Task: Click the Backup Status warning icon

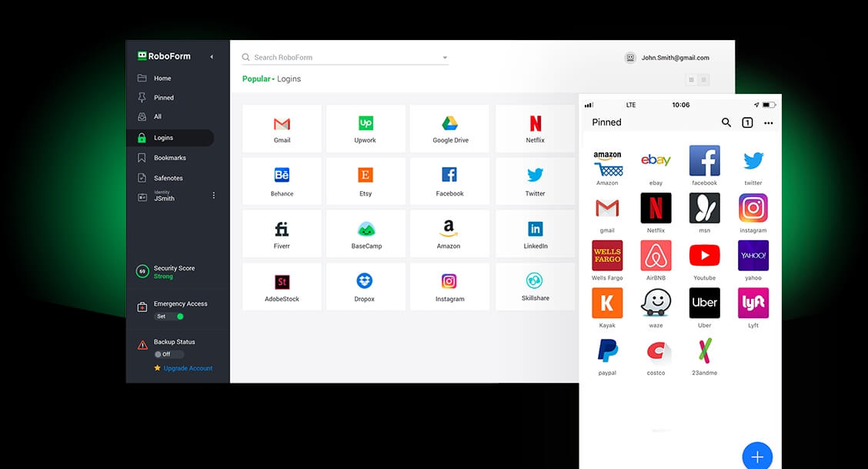Action: coord(142,345)
